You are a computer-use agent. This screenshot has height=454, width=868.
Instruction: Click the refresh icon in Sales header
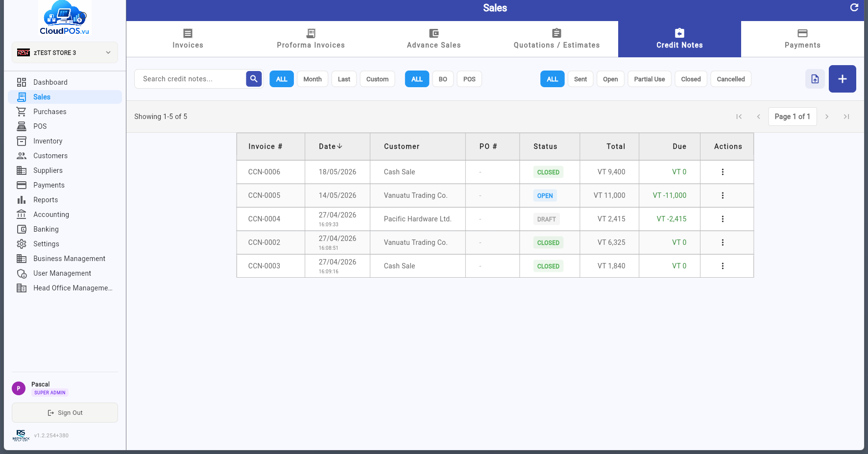[x=854, y=7]
